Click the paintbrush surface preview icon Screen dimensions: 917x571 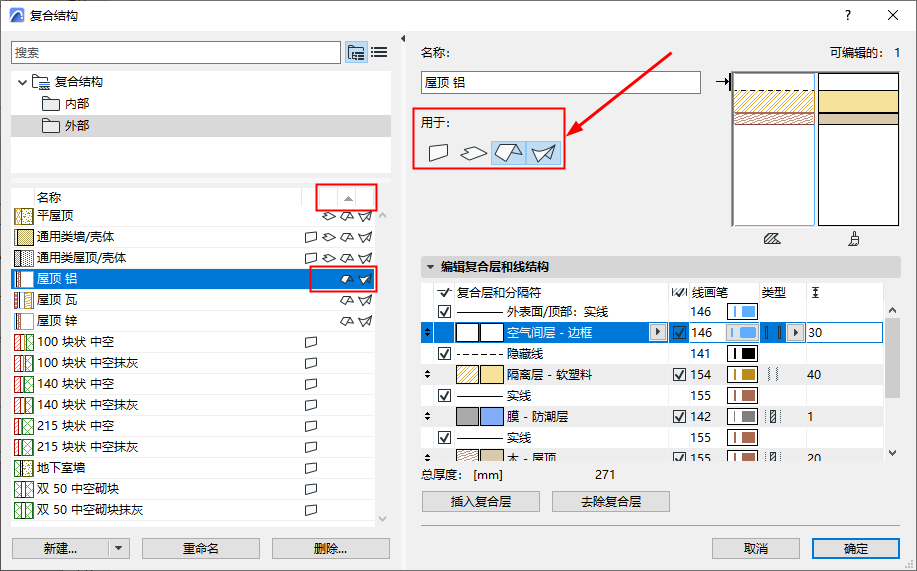pos(854,239)
